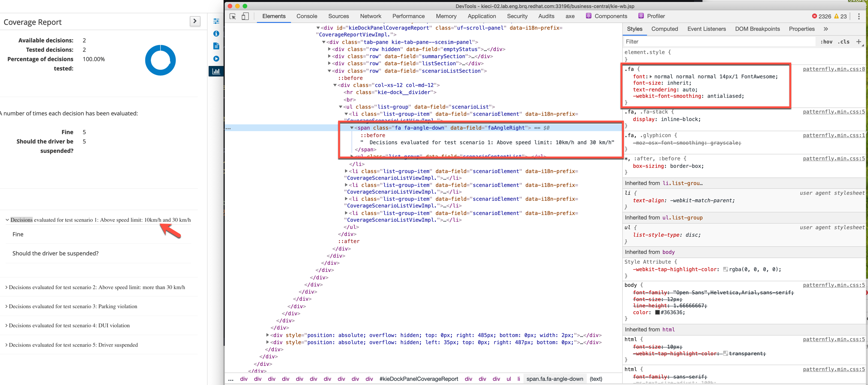Viewport: 868px width, 385px height.
Task: Open DevTools three-dot customize menu
Action: [x=859, y=16]
